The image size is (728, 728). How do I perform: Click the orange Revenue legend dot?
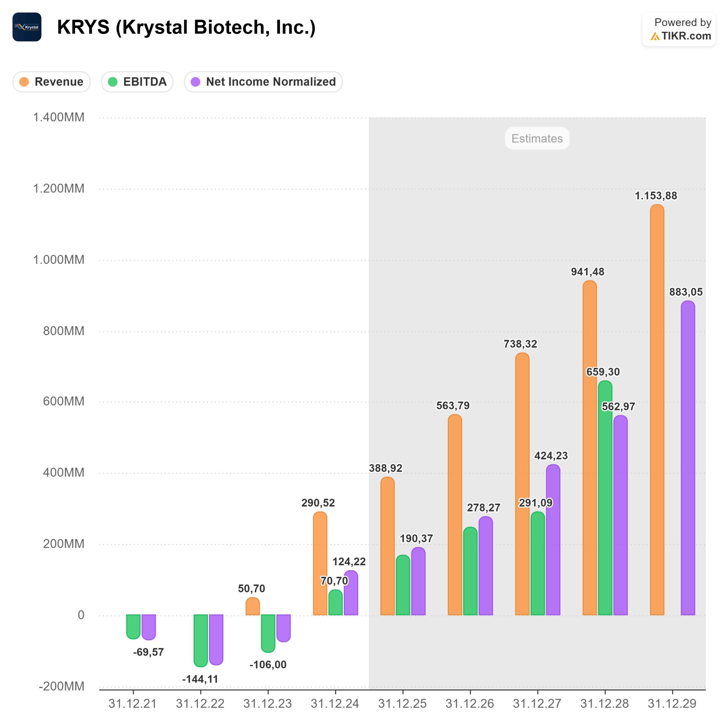tap(24, 82)
